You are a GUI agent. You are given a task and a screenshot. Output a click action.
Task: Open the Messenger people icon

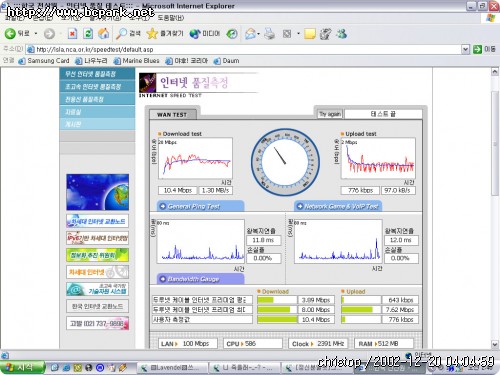point(342,33)
